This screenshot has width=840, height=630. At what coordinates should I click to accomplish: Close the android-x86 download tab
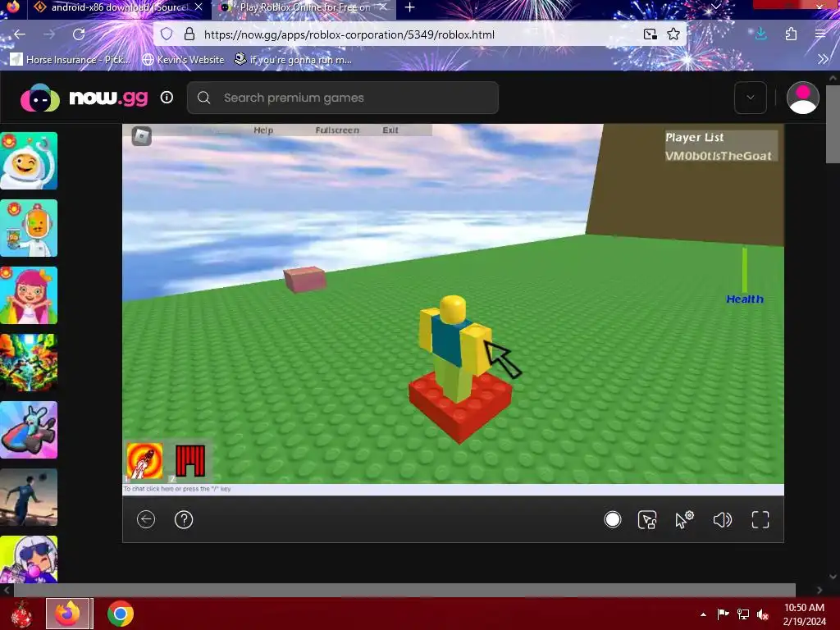(199, 7)
